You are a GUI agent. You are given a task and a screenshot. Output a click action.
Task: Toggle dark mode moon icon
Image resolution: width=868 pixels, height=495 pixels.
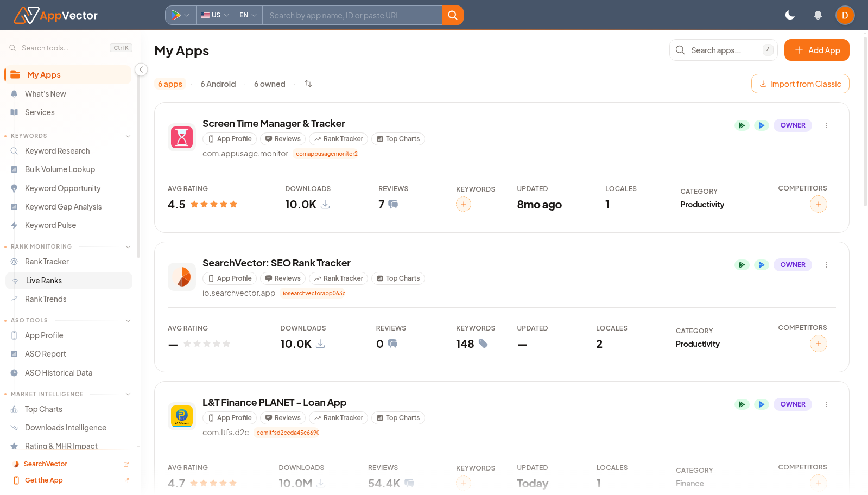[790, 15]
